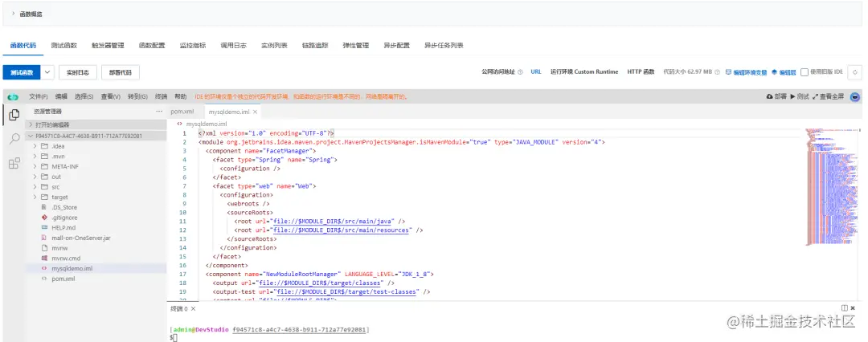The width and height of the screenshot is (868, 342).
Task: Click the blue 测试函数 button
Action: click(x=22, y=72)
